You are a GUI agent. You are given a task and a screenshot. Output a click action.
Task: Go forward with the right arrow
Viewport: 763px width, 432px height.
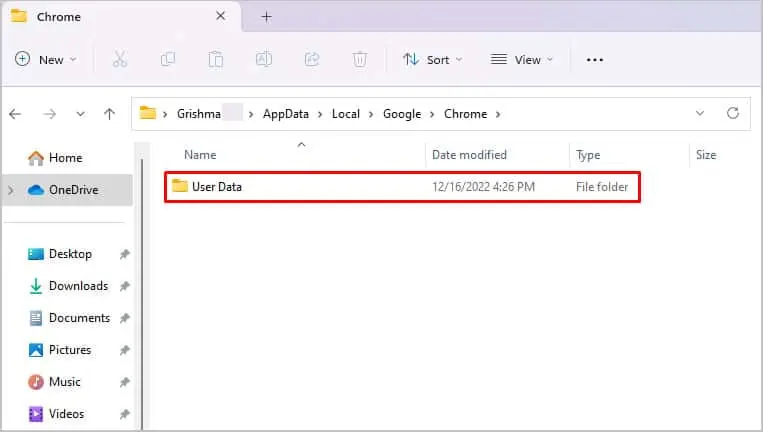coord(49,114)
